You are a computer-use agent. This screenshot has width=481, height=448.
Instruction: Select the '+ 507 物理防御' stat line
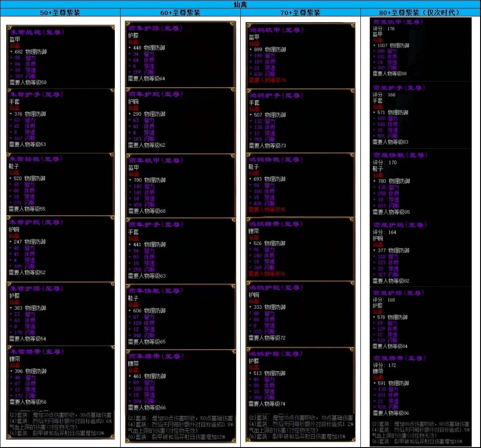click(267, 115)
